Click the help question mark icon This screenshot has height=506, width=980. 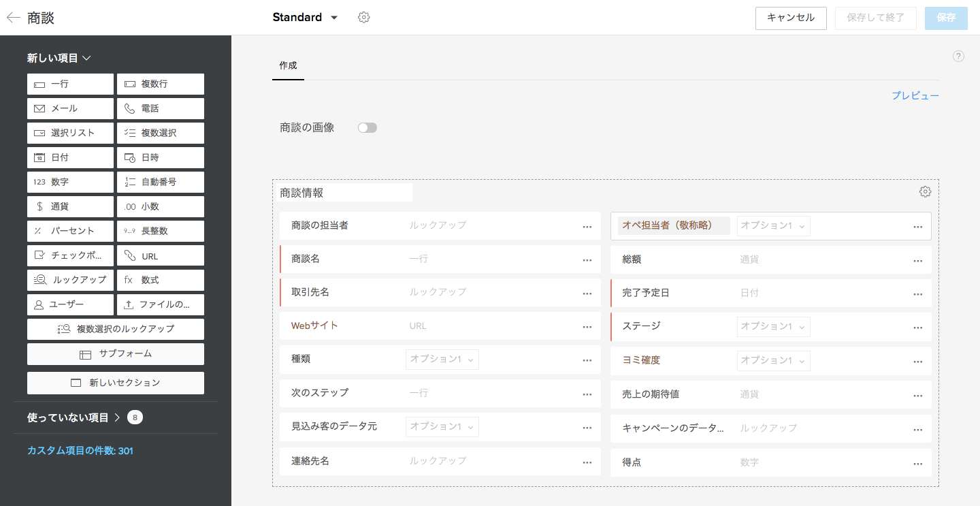958,57
